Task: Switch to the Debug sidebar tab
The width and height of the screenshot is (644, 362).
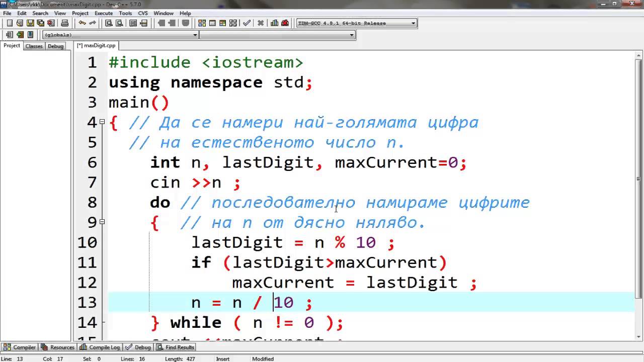Action: [55, 46]
